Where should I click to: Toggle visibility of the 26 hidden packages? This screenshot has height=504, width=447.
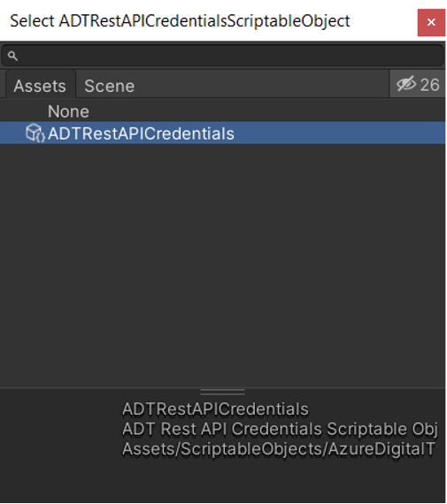point(418,84)
